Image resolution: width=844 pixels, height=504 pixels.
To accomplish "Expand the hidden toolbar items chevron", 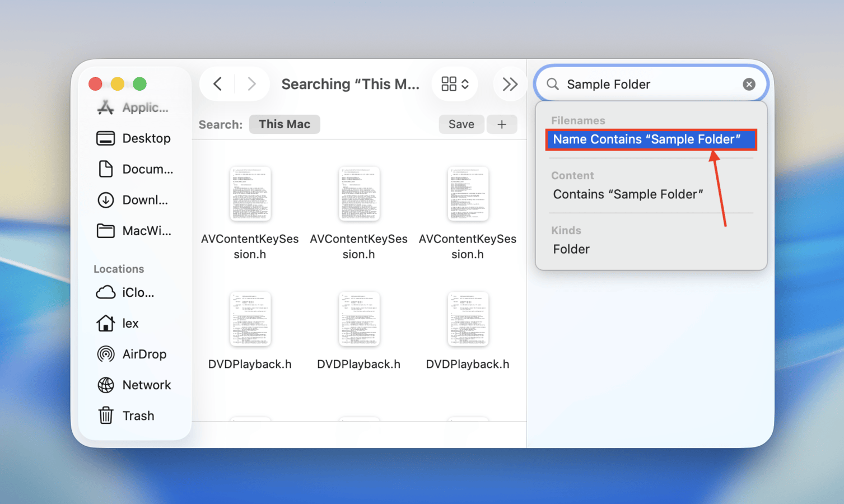I will pos(509,83).
